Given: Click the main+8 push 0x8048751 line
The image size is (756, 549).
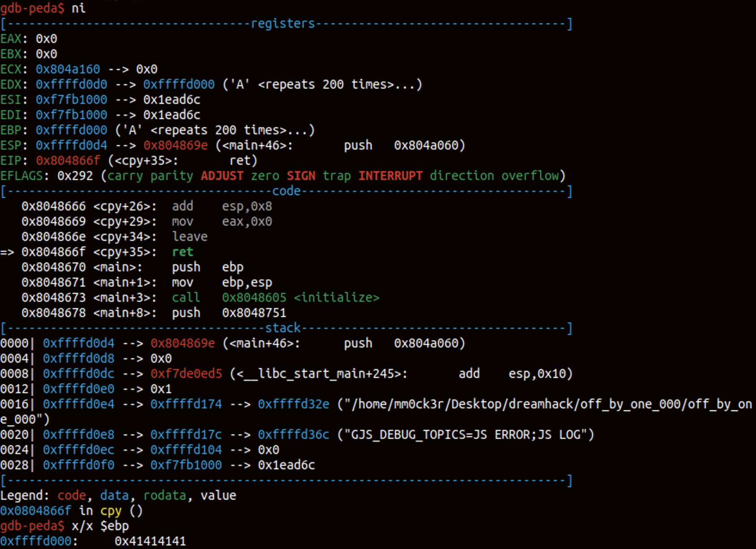Looking at the screenshot, I should pyautogui.click(x=154, y=313).
